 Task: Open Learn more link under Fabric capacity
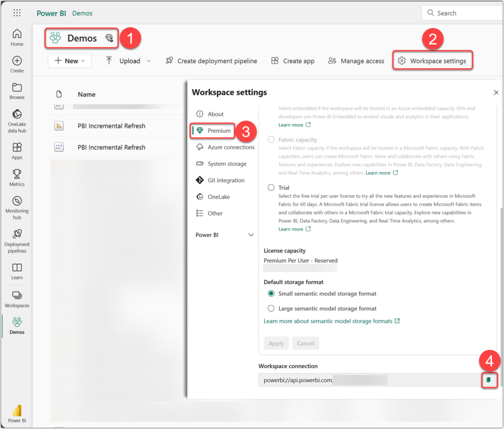point(381,173)
